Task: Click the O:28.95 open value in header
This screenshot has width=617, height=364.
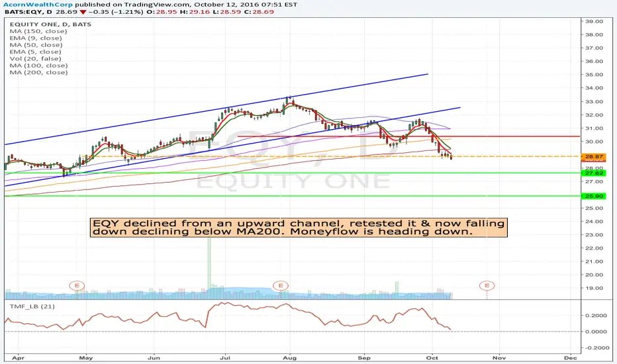Action: pos(162,12)
